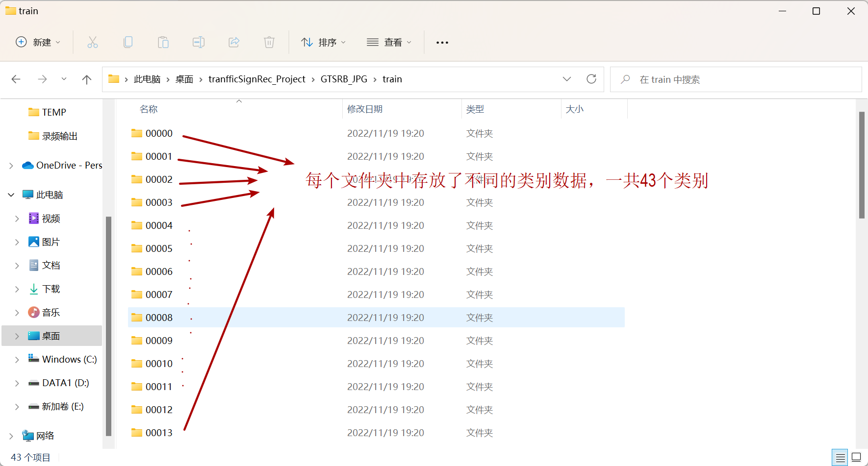Screen dimensions: 868x466
Task: Go up one folder level arrow
Action: coord(87,79)
